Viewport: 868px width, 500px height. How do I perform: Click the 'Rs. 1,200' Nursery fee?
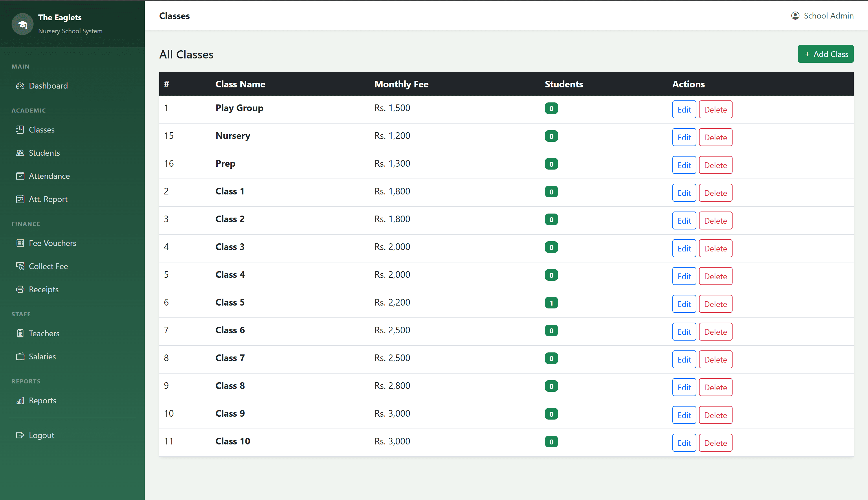click(392, 136)
